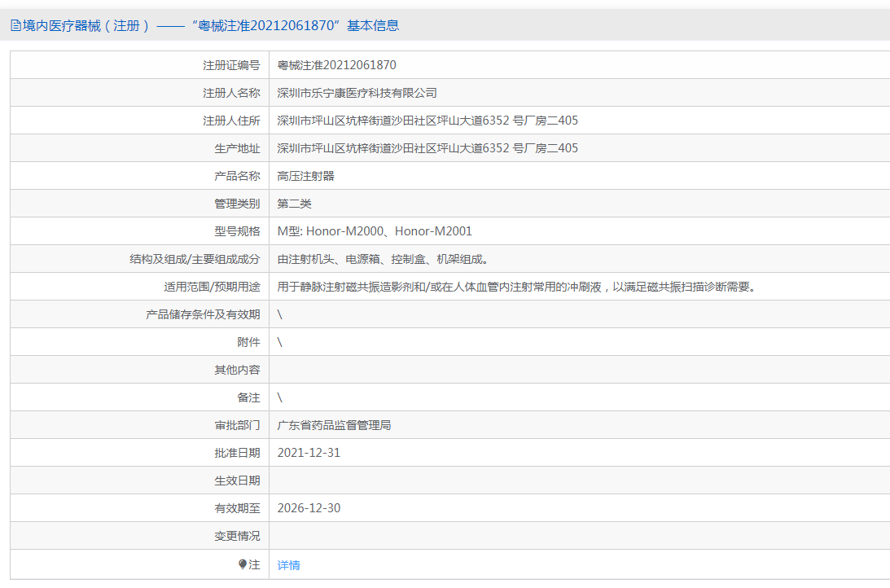890x588 pixels.
Task: Select model value M型: Honor-M2000、Honor-M2001
Action: coord(375,231)
